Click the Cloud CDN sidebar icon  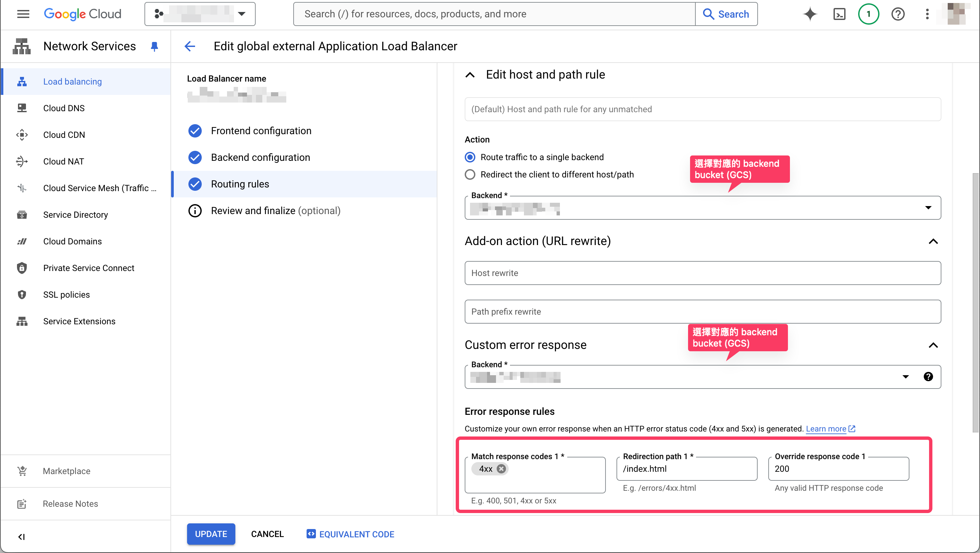(x=22, y=135)
